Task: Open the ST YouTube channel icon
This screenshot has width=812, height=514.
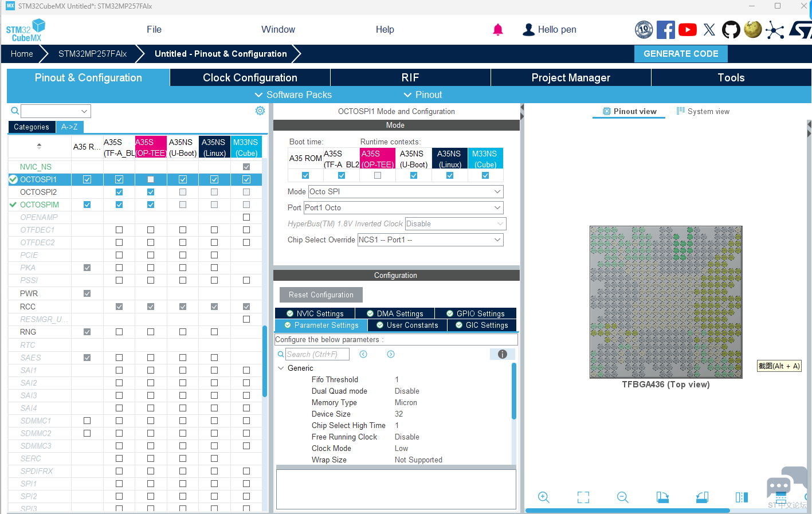Action: [x=688, y=30]
